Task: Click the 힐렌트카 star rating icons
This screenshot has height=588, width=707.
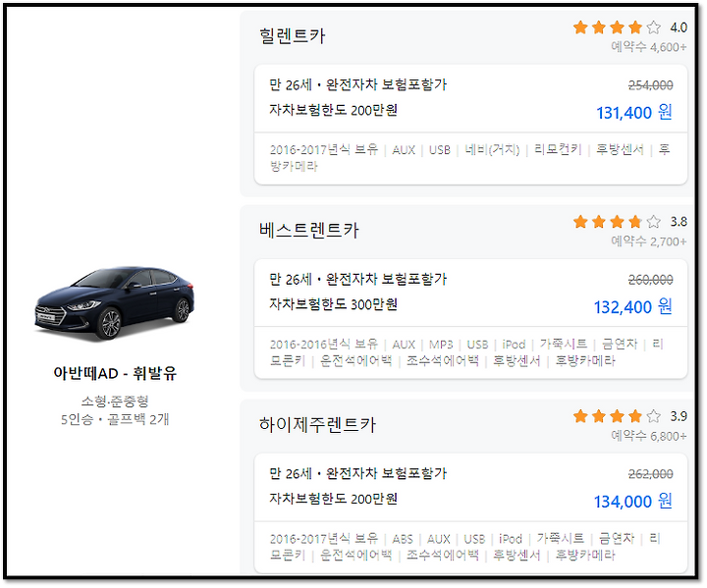Action: tap(617, 27)
